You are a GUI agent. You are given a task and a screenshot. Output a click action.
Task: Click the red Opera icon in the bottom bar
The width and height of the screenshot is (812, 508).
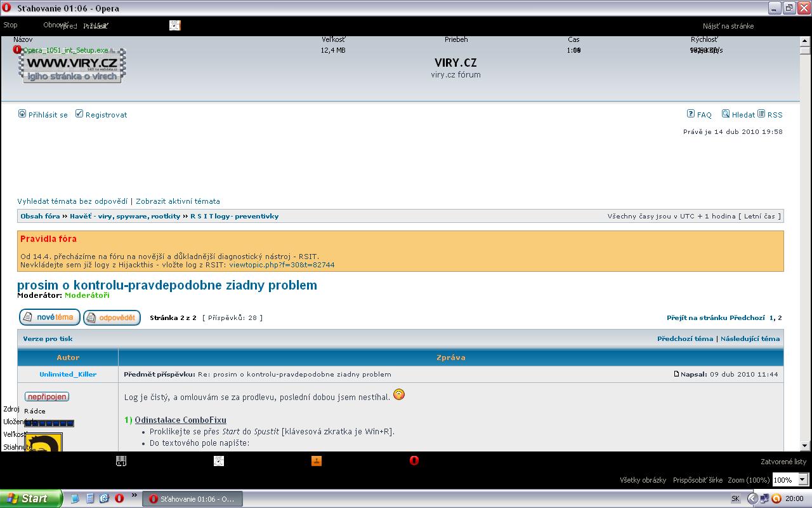[414, 460]
